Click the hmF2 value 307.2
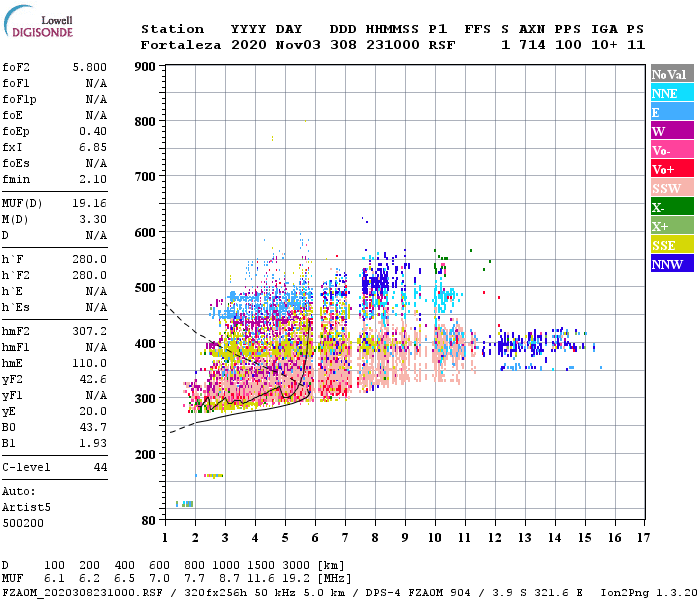 [x=89, y=331]
